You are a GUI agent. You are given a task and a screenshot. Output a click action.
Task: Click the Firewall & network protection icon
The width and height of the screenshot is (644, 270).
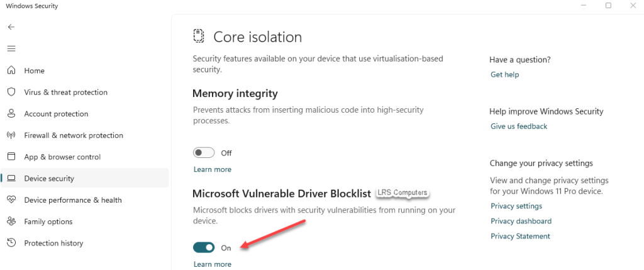click(x=11, y=135)
